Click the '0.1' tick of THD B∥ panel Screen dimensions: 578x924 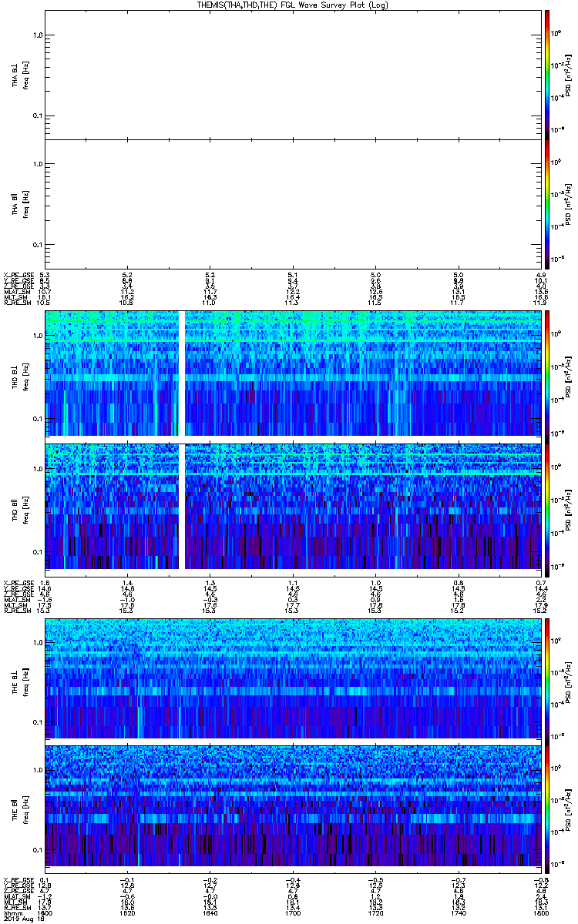point(38,551)
